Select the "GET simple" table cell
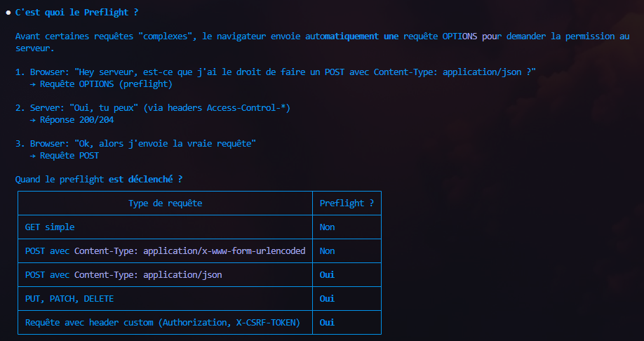Viewport: 644px width, 341px height. 50,227
